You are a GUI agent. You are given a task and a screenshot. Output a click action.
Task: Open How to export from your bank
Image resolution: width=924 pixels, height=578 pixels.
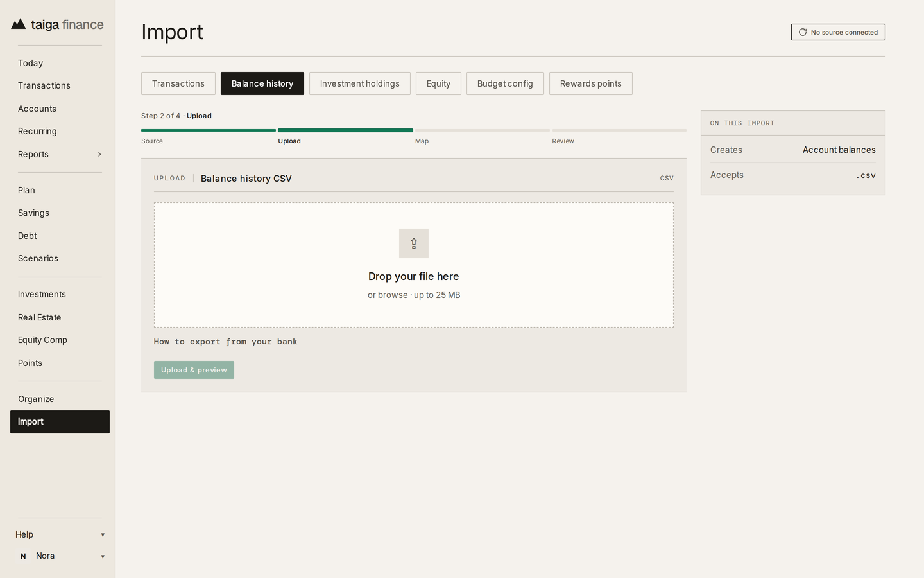(226, 342)
